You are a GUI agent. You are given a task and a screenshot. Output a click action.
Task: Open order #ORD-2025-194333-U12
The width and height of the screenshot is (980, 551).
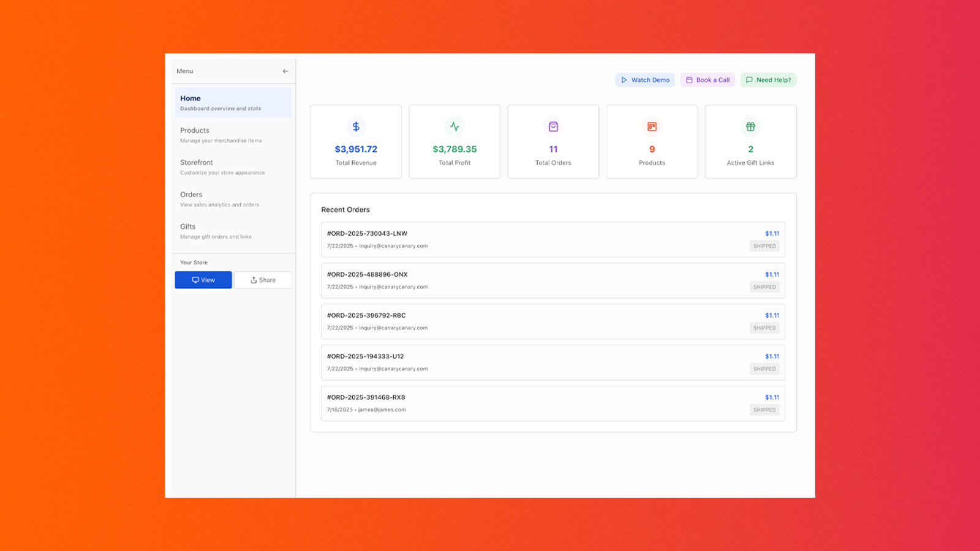coord(553,362)
